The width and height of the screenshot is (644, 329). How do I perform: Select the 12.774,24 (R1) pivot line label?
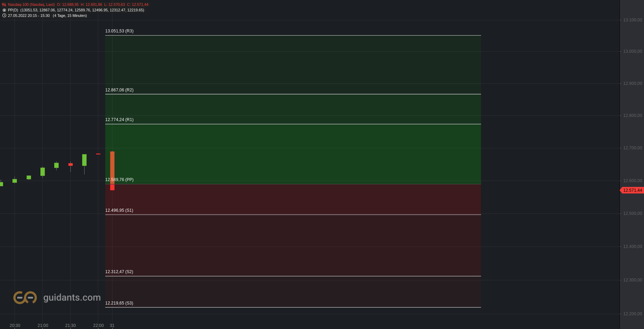click(x=119, y=120)
